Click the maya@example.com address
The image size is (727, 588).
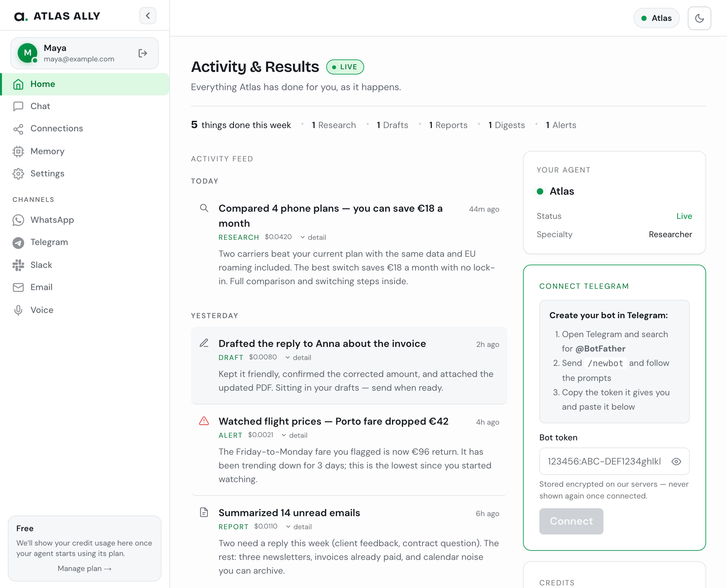coord(79,59)
